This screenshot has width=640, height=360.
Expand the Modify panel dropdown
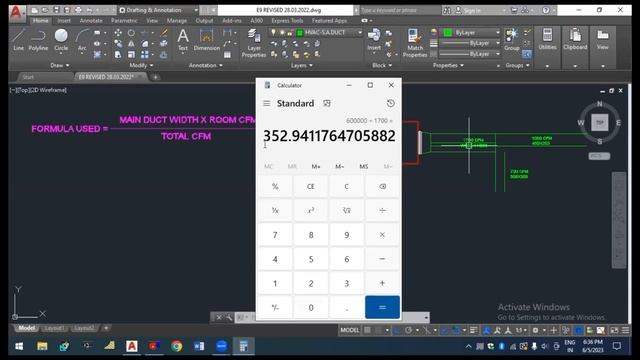(x=141, y=65)
